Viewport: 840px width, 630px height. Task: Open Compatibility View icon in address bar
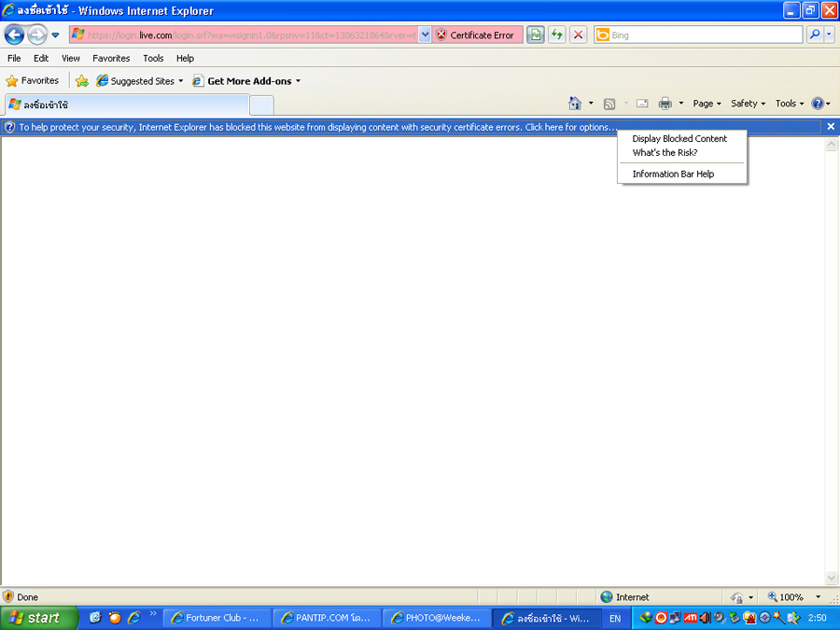pyautogui.click(x=535, y=35)
